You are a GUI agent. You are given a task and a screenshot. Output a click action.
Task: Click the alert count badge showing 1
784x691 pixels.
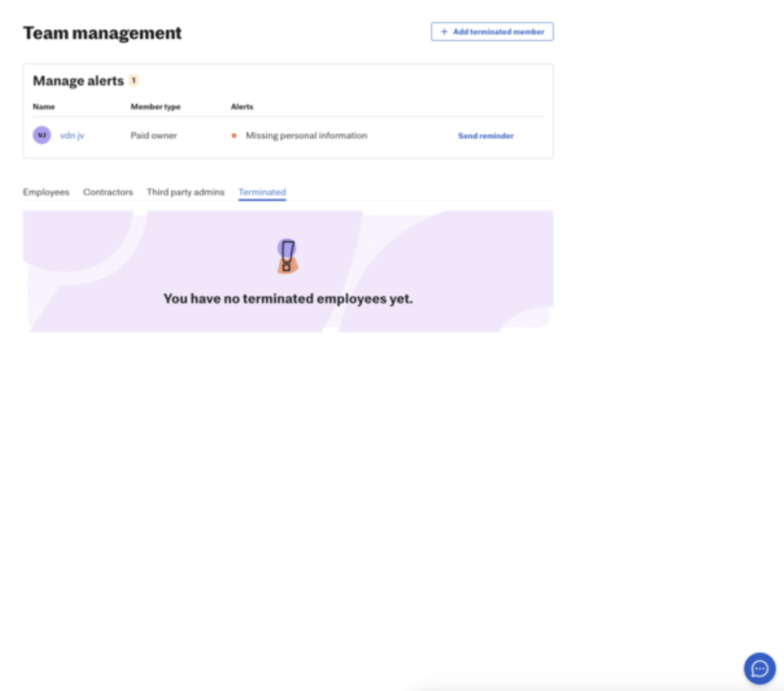click(x=134, y=81)
